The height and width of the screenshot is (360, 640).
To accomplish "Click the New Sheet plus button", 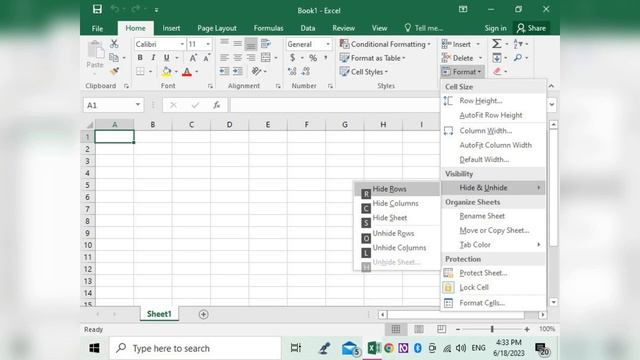I will [203, 314].
